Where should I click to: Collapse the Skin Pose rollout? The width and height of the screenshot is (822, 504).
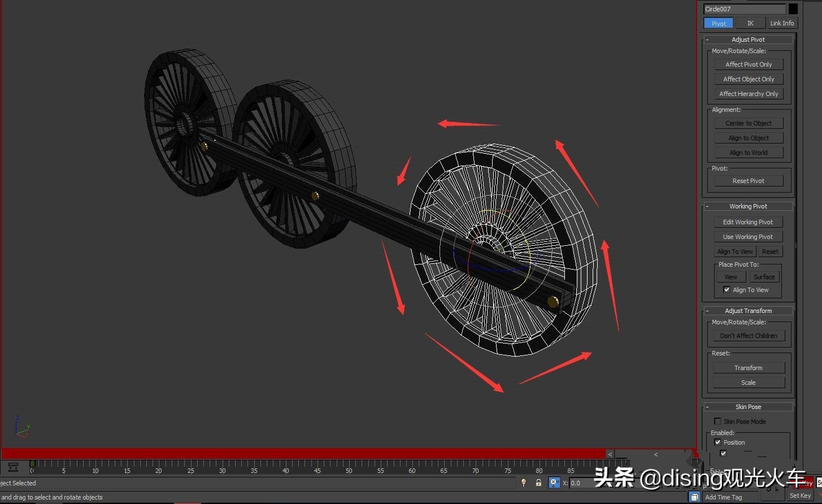point(707,406)
